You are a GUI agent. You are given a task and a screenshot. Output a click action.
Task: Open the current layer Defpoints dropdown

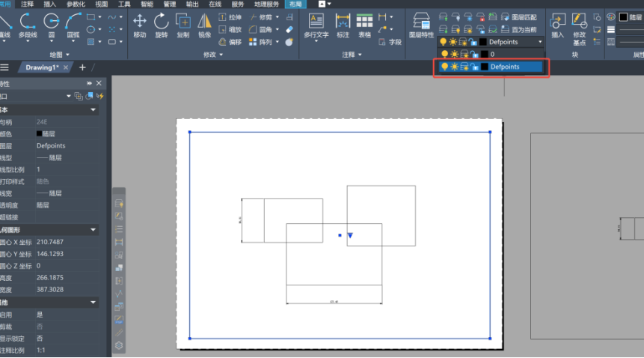tap(540, 42)
